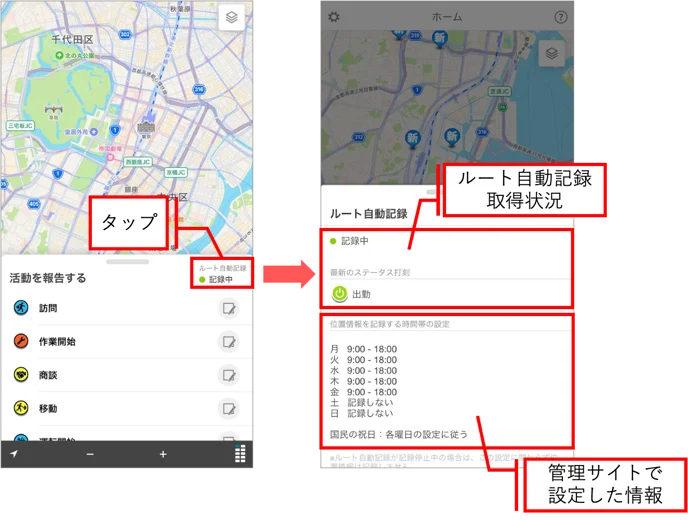
Task: Tap the 訪問 activity icon
Action: (21, 308)
